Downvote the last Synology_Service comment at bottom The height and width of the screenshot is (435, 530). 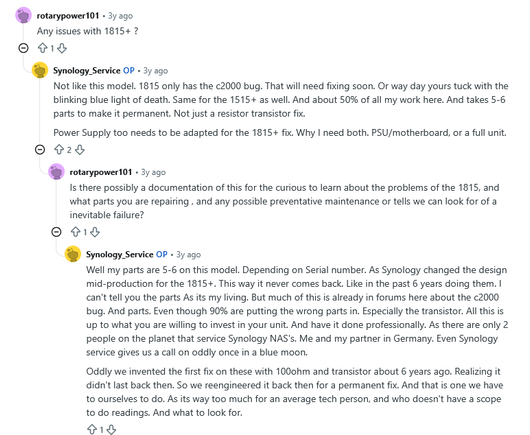click(111, 430)
